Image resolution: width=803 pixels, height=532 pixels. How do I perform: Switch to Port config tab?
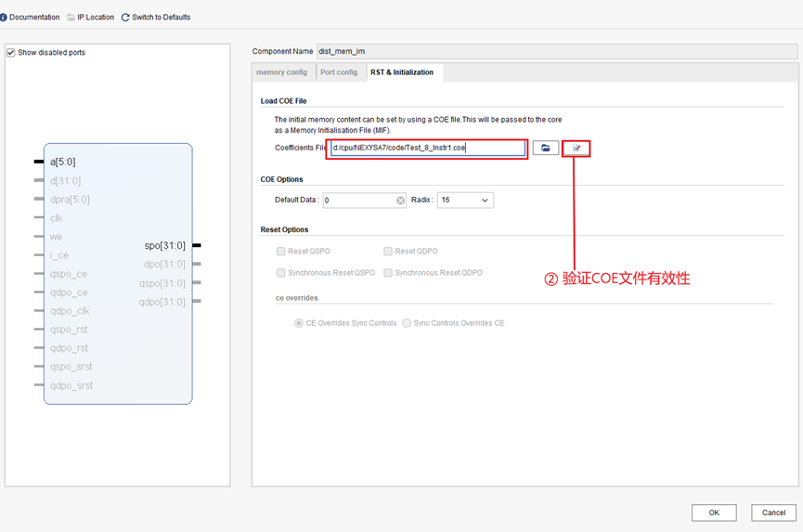(x=339, y=72)
